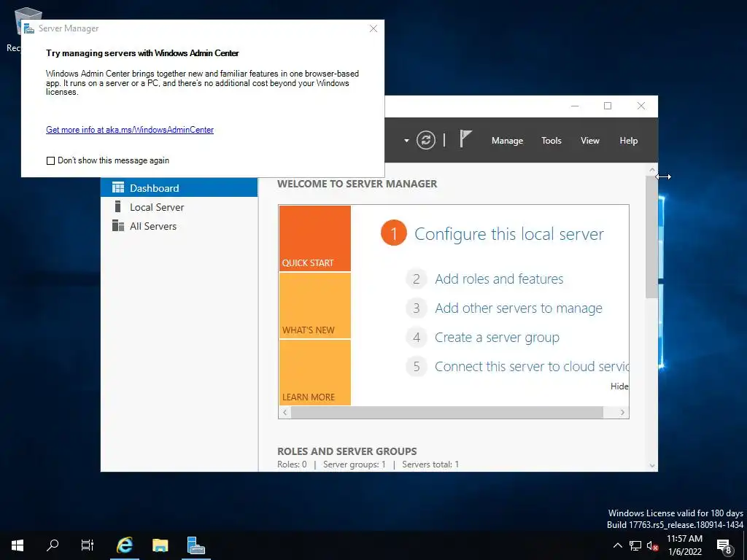Viewport: 747px width, 560px height.
Task: Enable 'Don't show this message again' checkbox
Action: pos(50,161)
